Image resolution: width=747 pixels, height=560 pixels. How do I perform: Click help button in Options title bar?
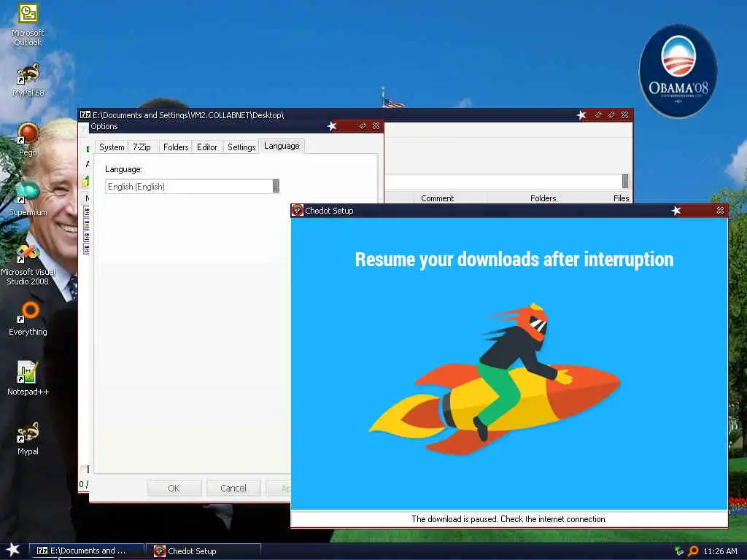363,126
